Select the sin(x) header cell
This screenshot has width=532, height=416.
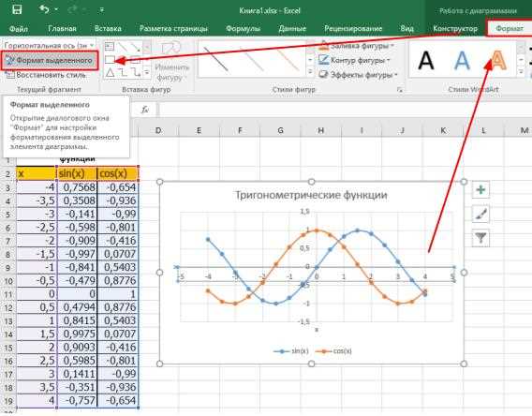78,173
